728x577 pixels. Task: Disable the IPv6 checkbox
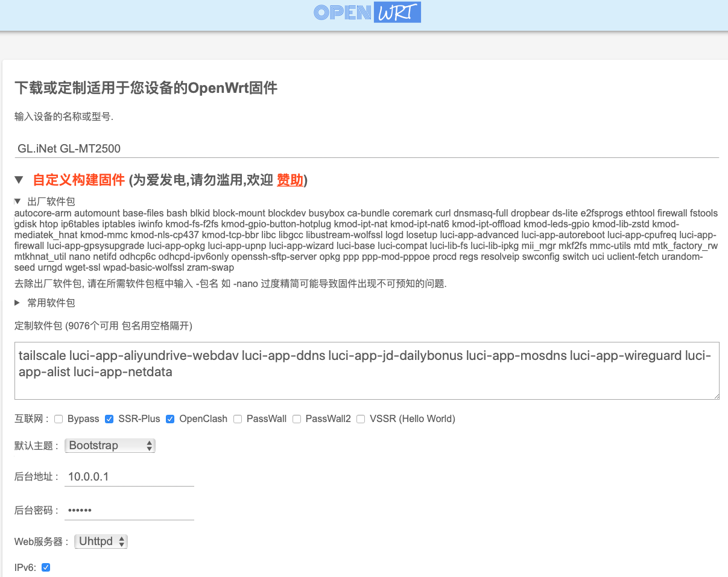(x=46, y=567)
